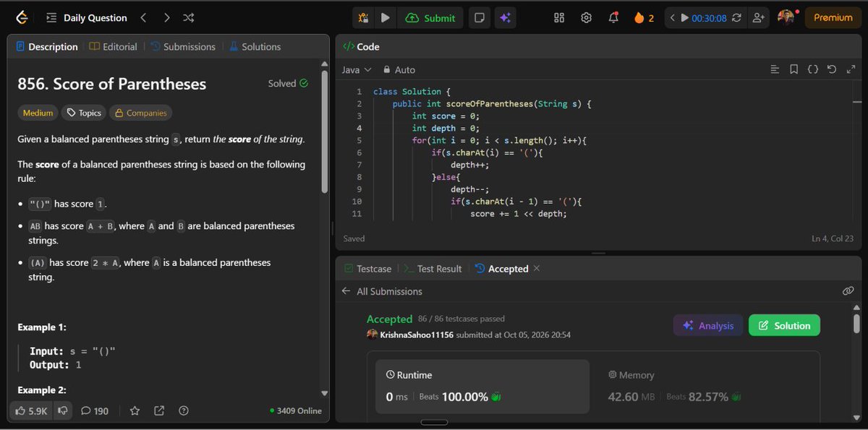
Task: Switch to the Test Result tab
Action: coord(433,268)
